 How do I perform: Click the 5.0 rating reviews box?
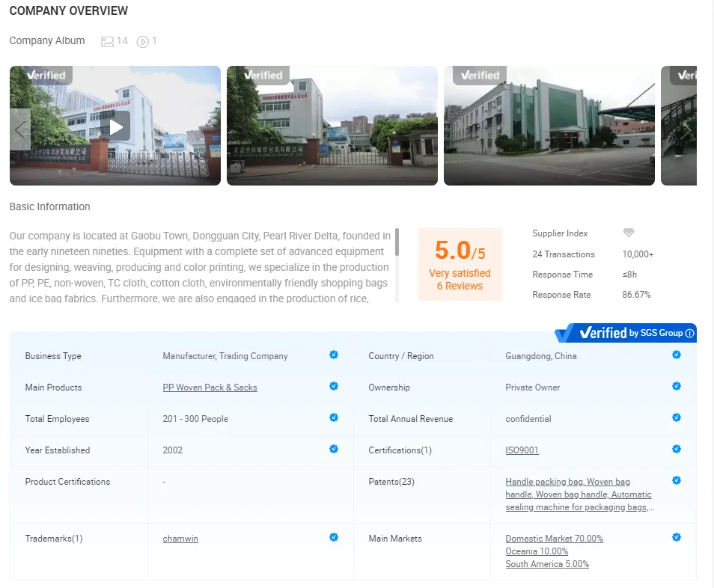[x=460, y=265]
